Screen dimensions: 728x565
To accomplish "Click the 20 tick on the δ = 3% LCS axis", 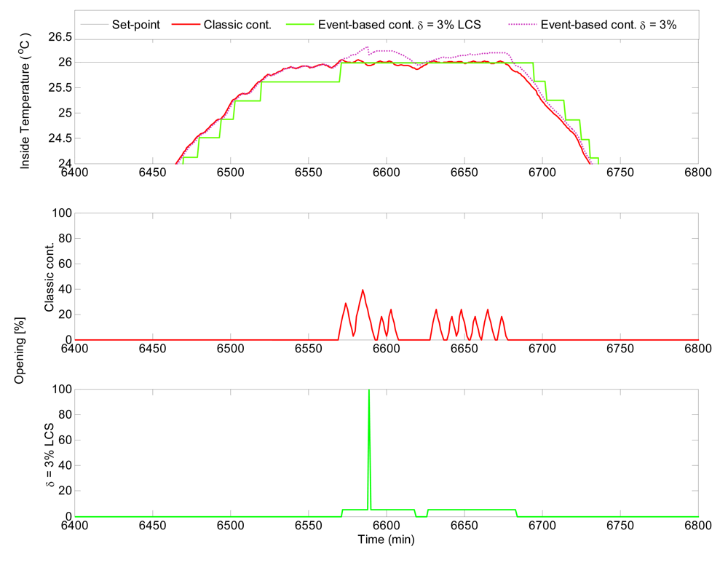I will point(66,491).
